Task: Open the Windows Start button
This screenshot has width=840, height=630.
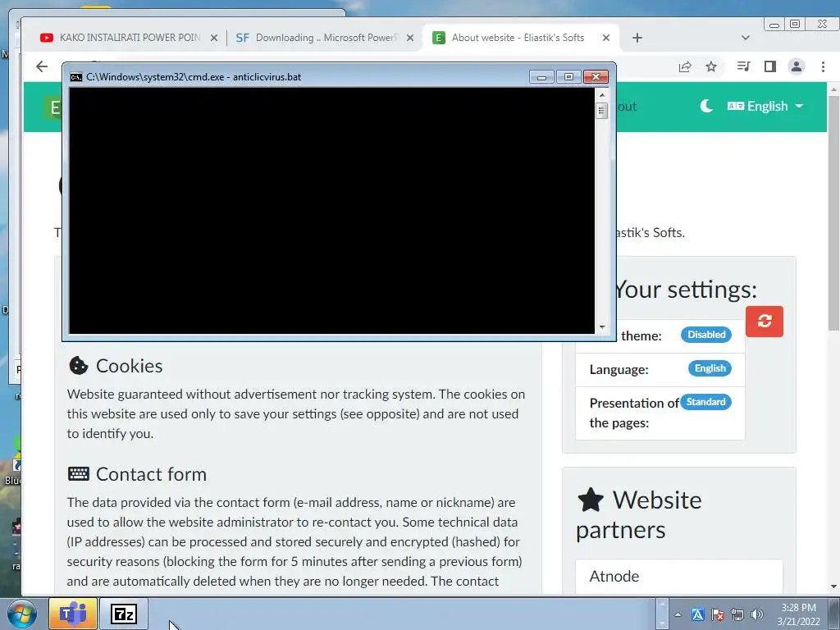Action: coord(21,614)
